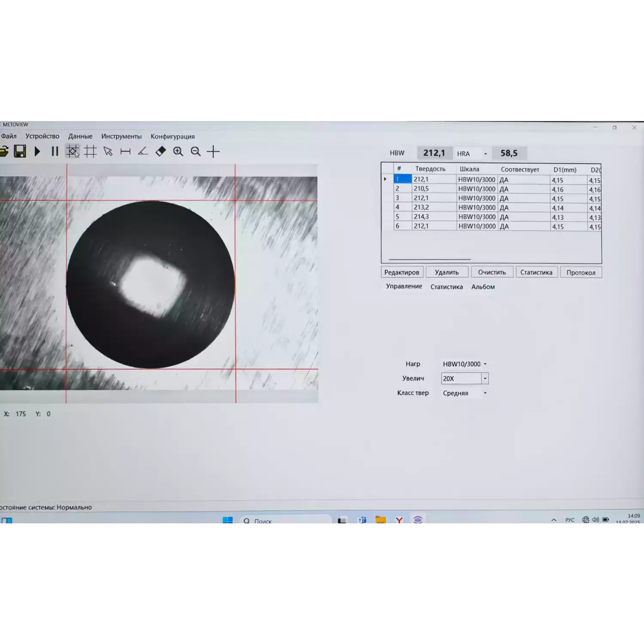The height and width of the screenshot is (644, 644).
Task: Open the Нагр HBW10/3000 dropdown
Action: point(485,364)
